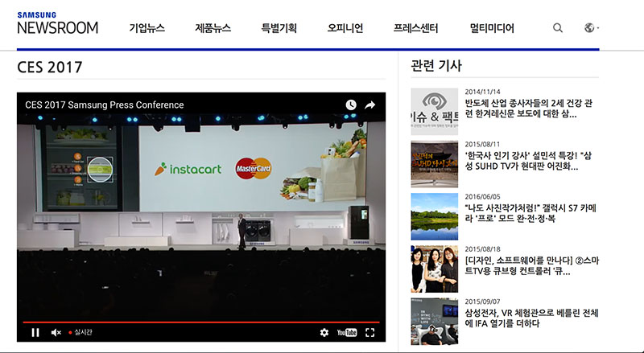Viewport: 644px width, 353px height.
Task: Click the 관련 기사 section heading
Action: tap(436, 66)
